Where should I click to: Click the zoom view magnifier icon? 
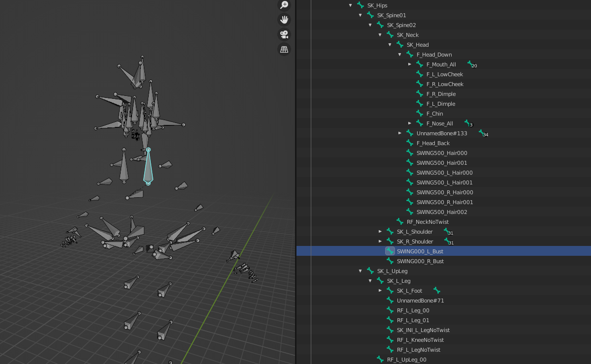(284, 5)
